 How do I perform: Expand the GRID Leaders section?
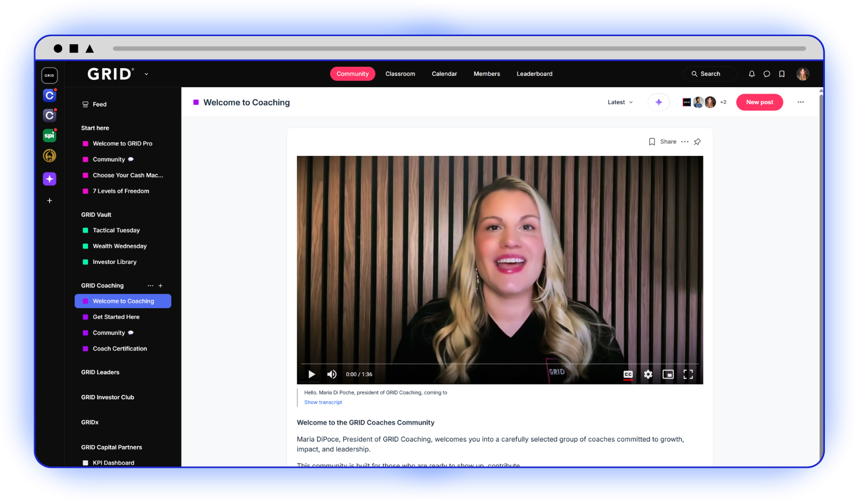tap(100, 372)
